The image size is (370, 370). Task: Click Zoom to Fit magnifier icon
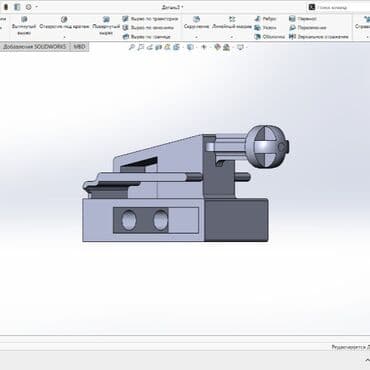[x=132, y=48]
